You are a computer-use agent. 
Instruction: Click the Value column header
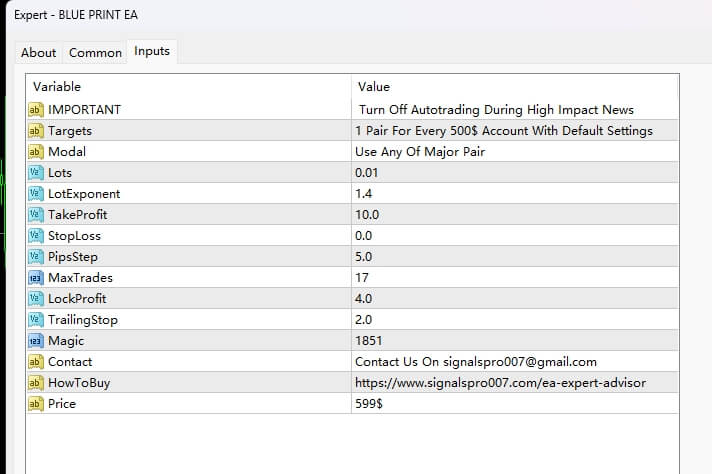[374, 87]
